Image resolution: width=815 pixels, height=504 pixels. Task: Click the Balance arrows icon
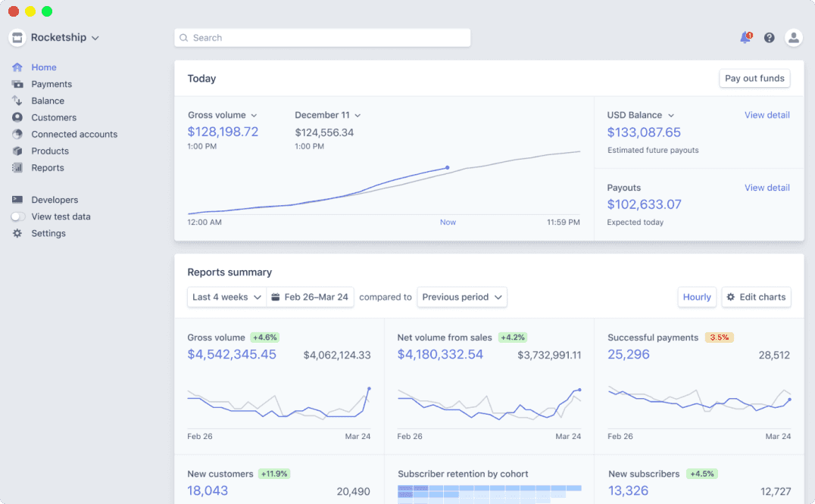[x=17, y=101]
